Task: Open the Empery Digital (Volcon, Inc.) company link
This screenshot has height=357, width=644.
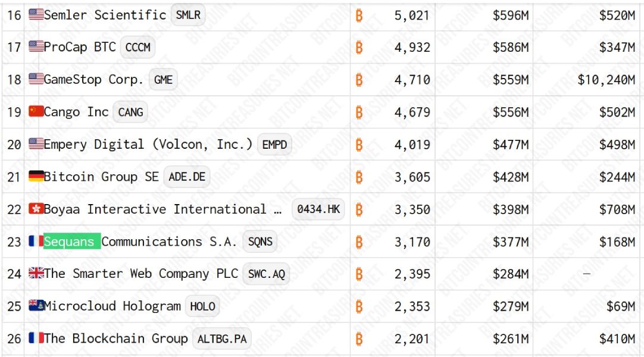Action: click(148, 145)
